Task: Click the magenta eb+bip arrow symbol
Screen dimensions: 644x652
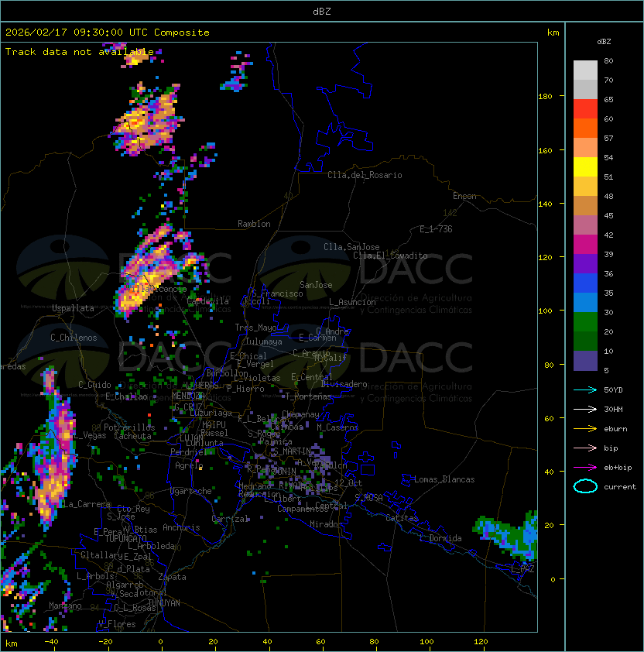Action: [585, 468]
